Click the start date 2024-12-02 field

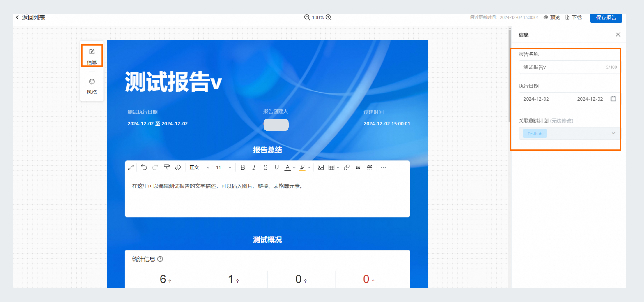click(536, 99)
